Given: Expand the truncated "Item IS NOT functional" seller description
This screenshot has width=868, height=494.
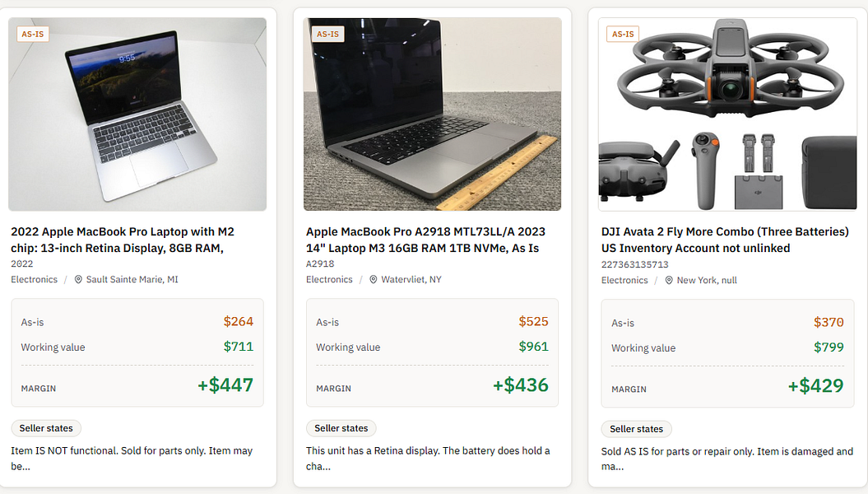Looking at the screenshot, I should coord(132,459).
